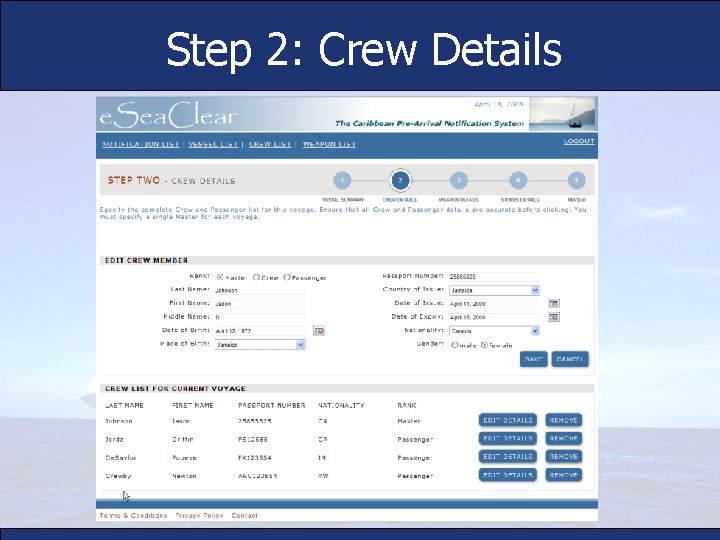Edit details for Crewby row

pos(507,475)
